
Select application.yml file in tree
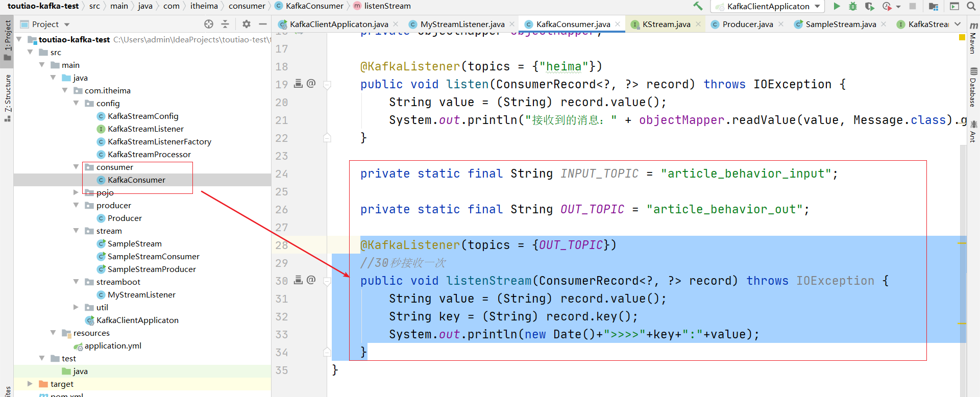(x=113, y=345)
